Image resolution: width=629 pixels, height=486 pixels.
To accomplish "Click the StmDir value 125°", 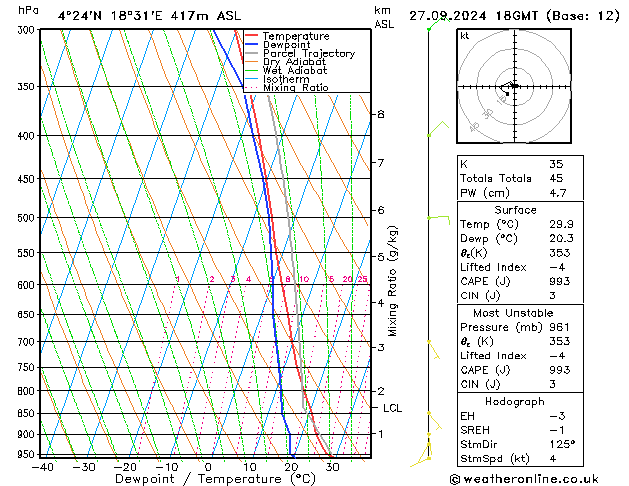I will click(x=562, y=444).
